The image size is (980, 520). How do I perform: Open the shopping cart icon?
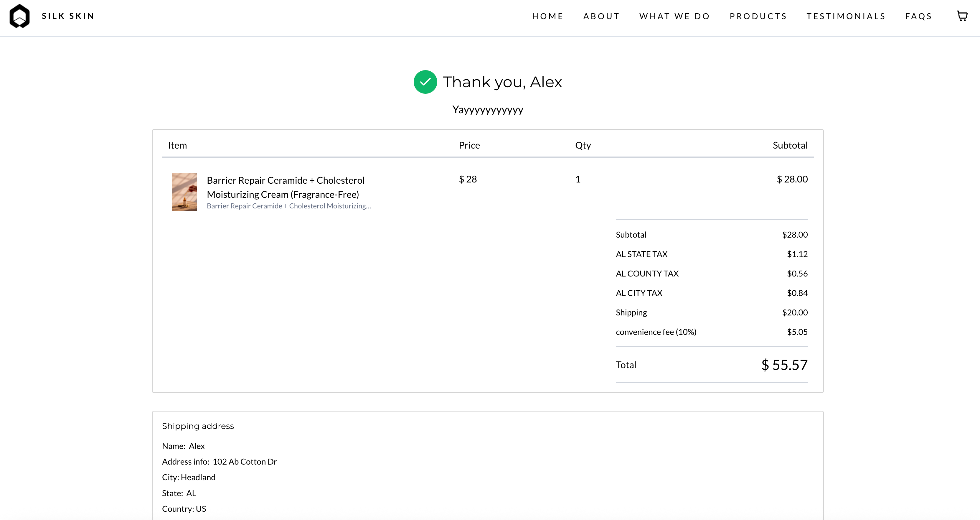[962, 16]
